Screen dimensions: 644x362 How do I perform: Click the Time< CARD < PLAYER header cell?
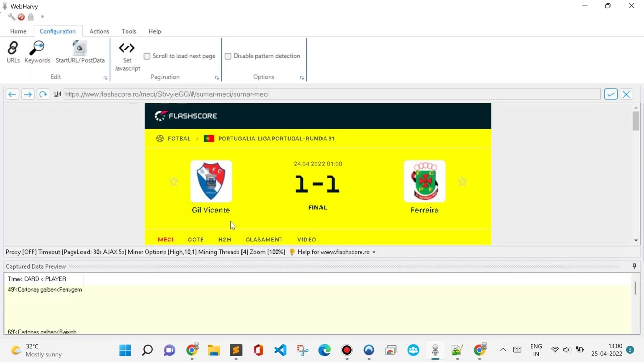pos(44,279)
